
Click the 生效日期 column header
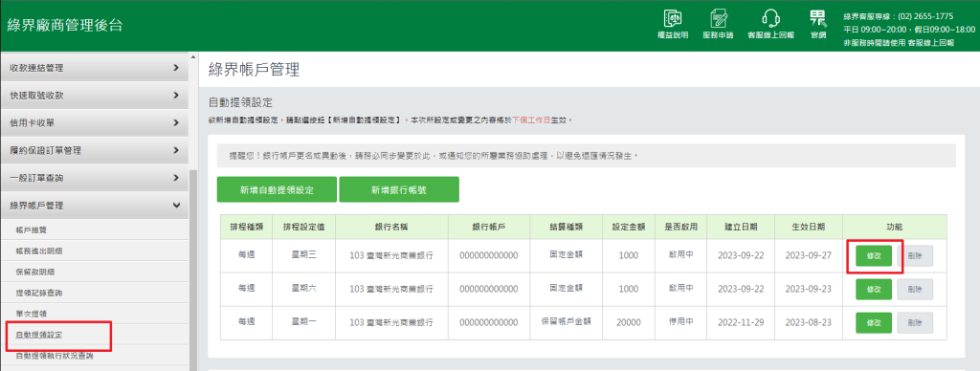(809, 228)
